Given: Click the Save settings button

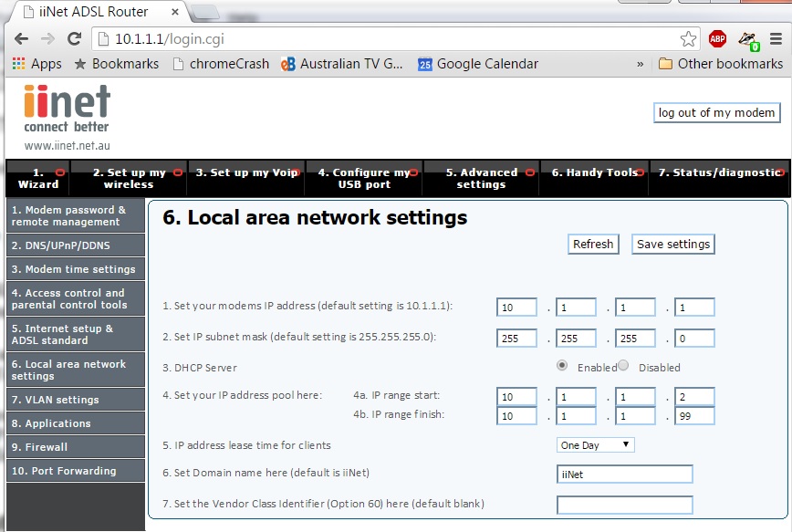Looking at the screenshot, I should (672, 244).
